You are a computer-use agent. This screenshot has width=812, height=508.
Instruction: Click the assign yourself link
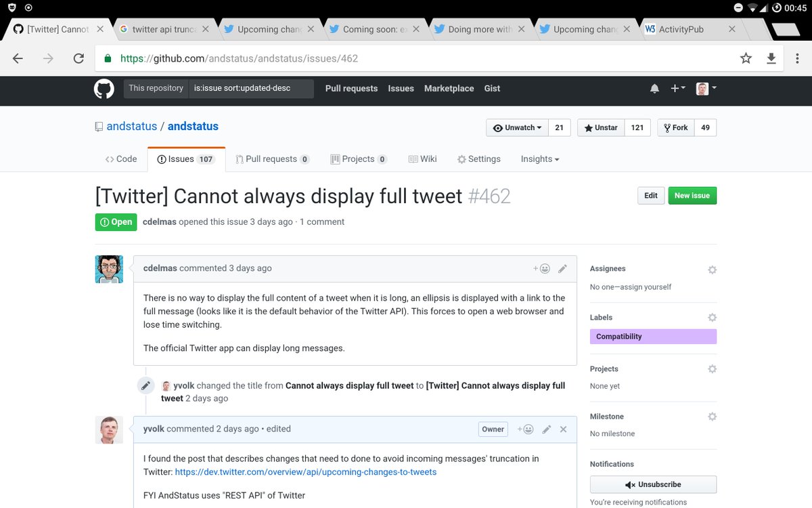click(644, 287)
